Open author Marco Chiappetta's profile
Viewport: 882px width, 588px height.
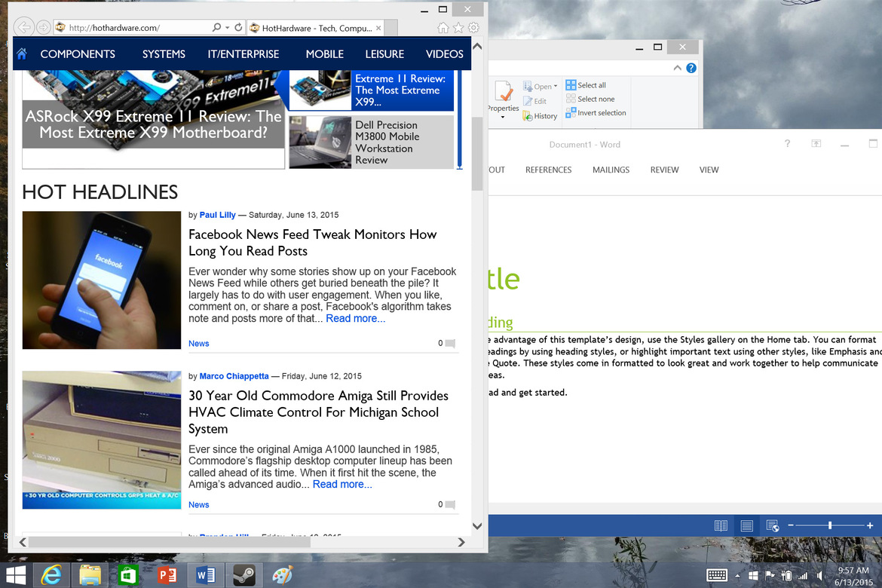(x=234, y=376)
